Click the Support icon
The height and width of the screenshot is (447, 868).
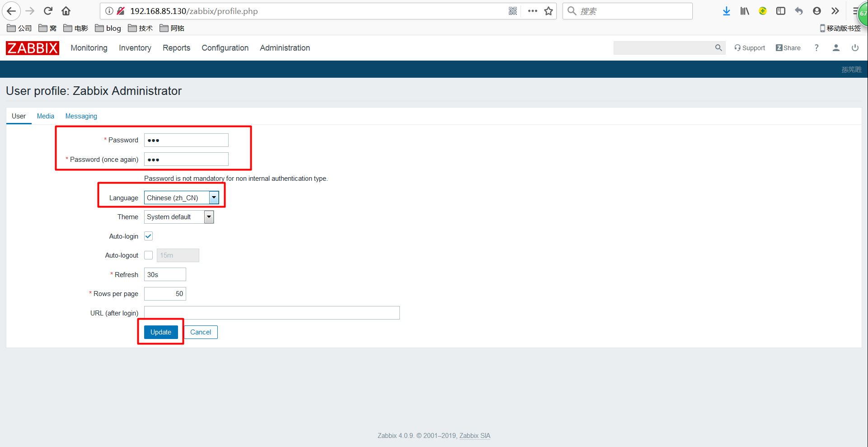(x=749, y=48)
